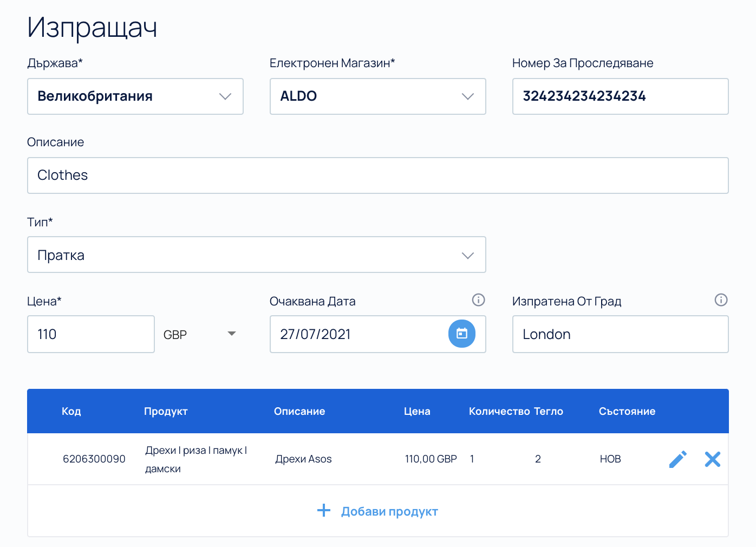Open the Тип dropdown showing Пратка
This screenshot has width=756, height=547.
[x=256, y=255]
